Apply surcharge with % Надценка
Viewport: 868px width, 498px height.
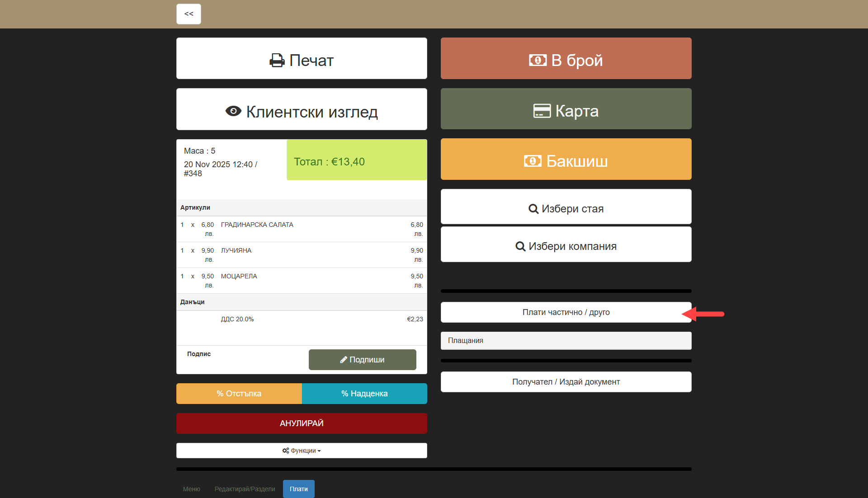pyautogui.click(x=364, y=394)
